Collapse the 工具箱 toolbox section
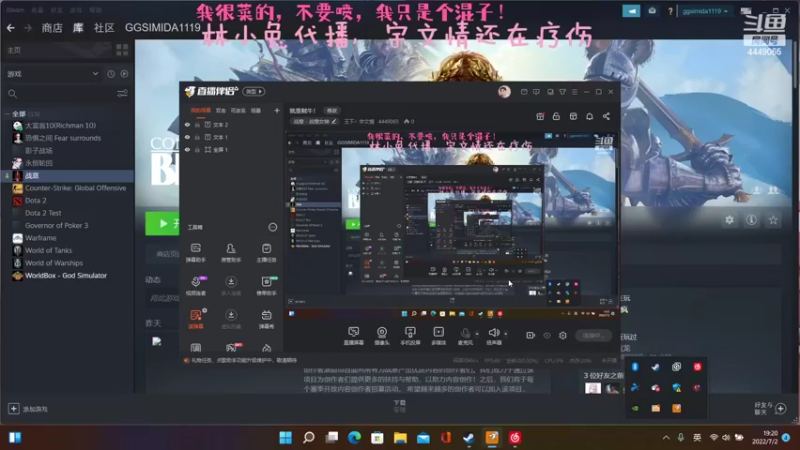The height and width of the screenshot is (450, 800). (x=273, y=227)
